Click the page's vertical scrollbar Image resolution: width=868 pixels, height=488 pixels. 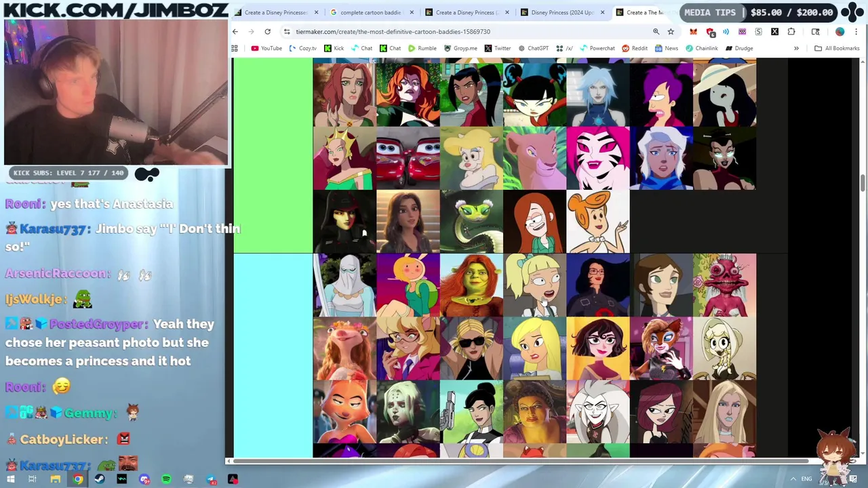[862, 183]
